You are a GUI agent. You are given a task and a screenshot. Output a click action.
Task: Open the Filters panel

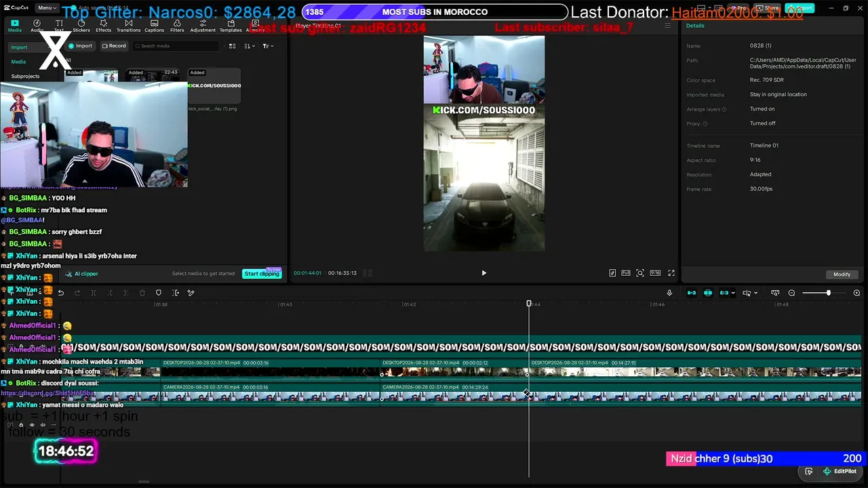pyautogui.click(x=177, y=26)
